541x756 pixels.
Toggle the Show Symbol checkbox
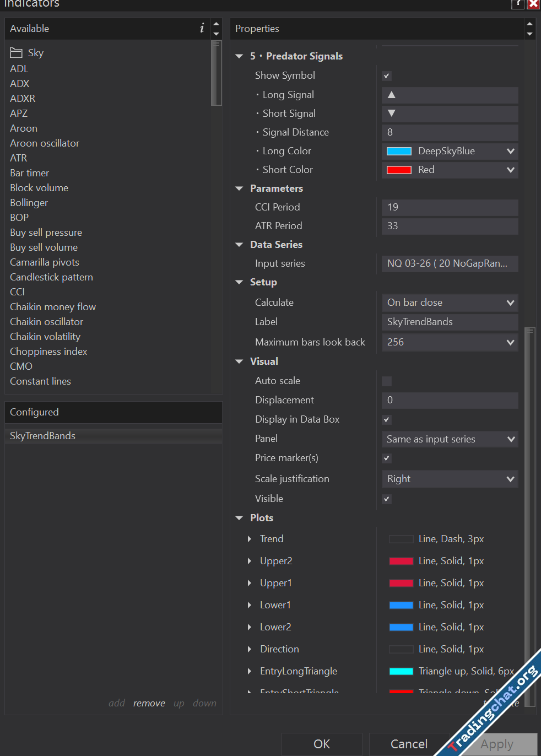pyautogui.click(x=387, y=76)
